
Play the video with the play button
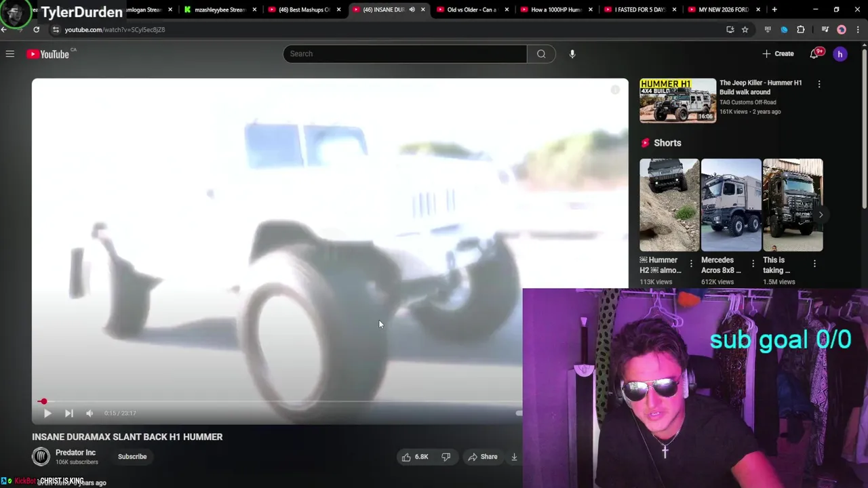tap(47, 413)
